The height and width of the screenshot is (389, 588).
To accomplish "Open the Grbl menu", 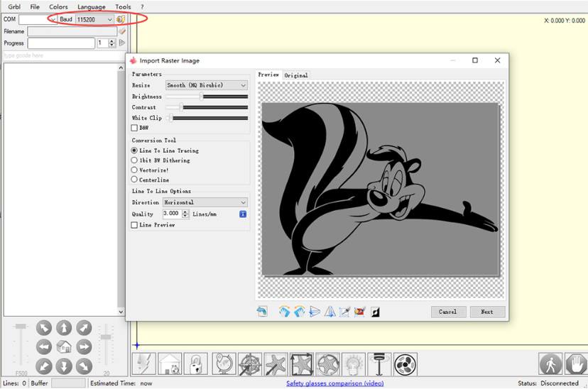I will pyautogui.click(x=14, y=7).
